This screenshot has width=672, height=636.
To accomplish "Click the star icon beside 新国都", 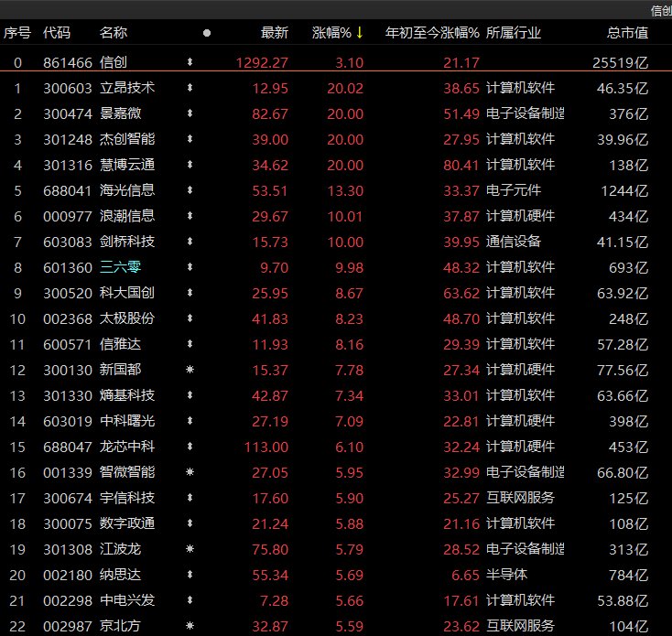I will (x=190, y=370).
